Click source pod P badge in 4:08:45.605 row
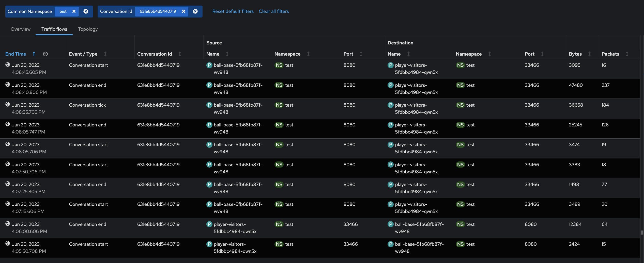644x263 pixels. pos(209,65)
